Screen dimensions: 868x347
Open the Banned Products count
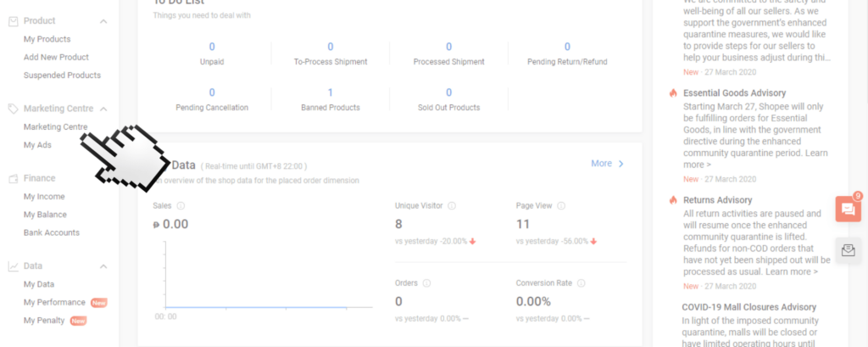point(330,93)
